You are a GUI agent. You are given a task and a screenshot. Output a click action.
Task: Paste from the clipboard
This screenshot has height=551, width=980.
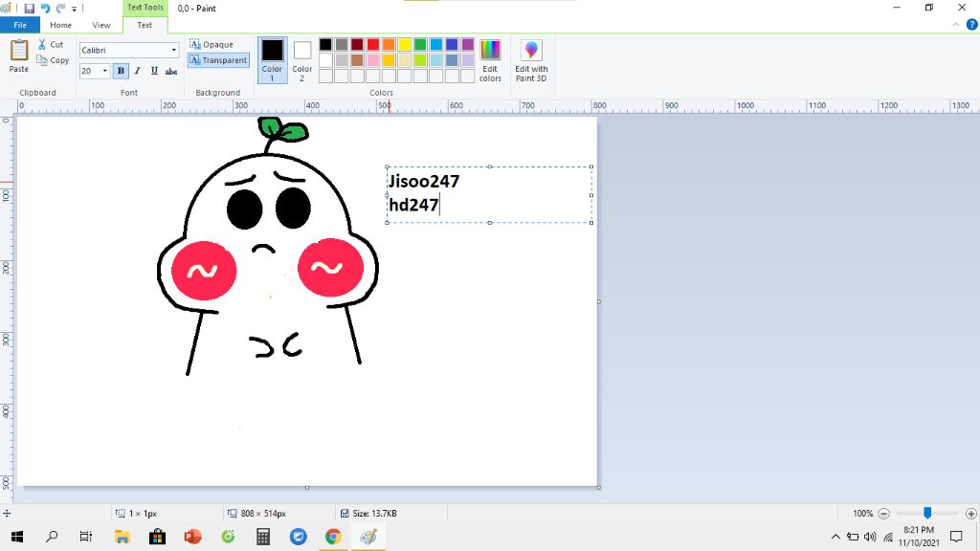point(19,56)
